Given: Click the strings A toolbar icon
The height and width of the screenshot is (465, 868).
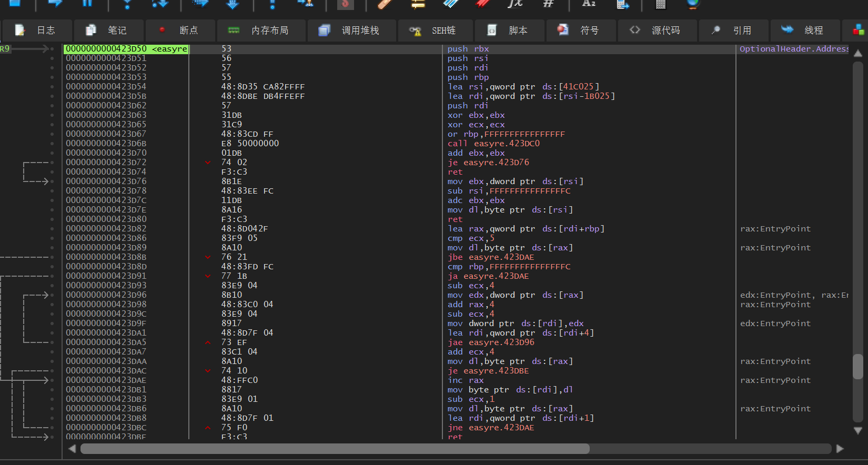Looking at the screenshot, I should click(x=589, y=3).
